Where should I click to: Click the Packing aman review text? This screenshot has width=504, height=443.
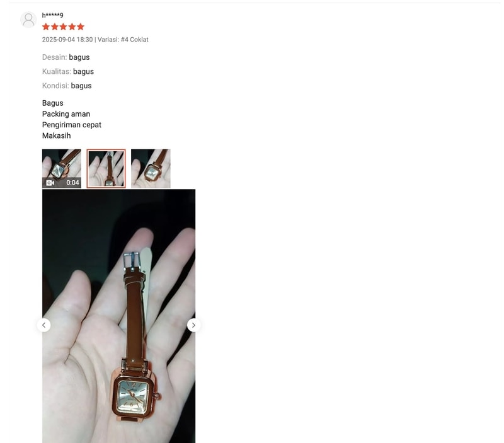click(66, 114)
